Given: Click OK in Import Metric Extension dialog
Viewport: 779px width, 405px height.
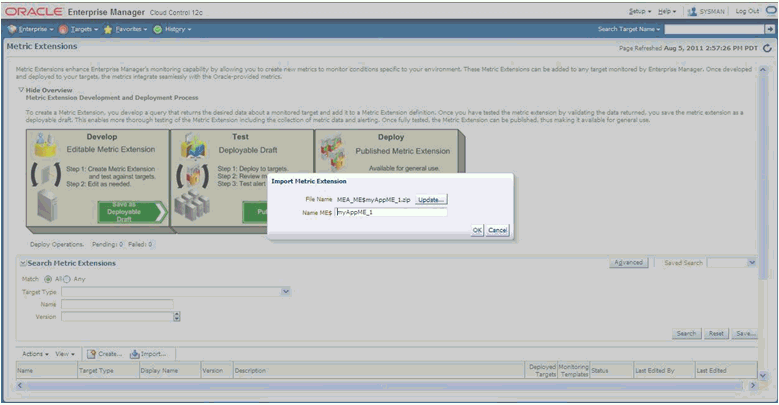Looking at the screenshot, I should pyautogui.click(x=477, y=230).
